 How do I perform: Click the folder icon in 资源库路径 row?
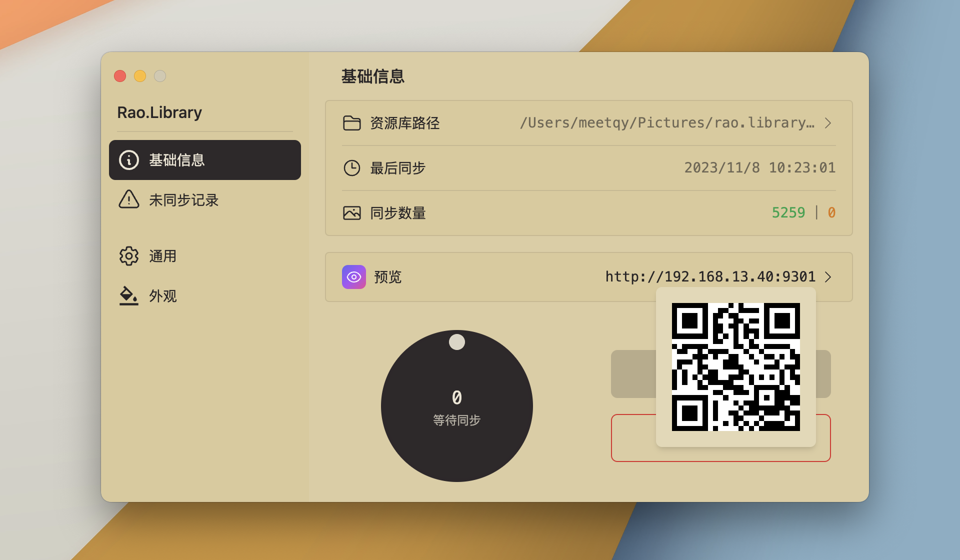click(352, 123)
